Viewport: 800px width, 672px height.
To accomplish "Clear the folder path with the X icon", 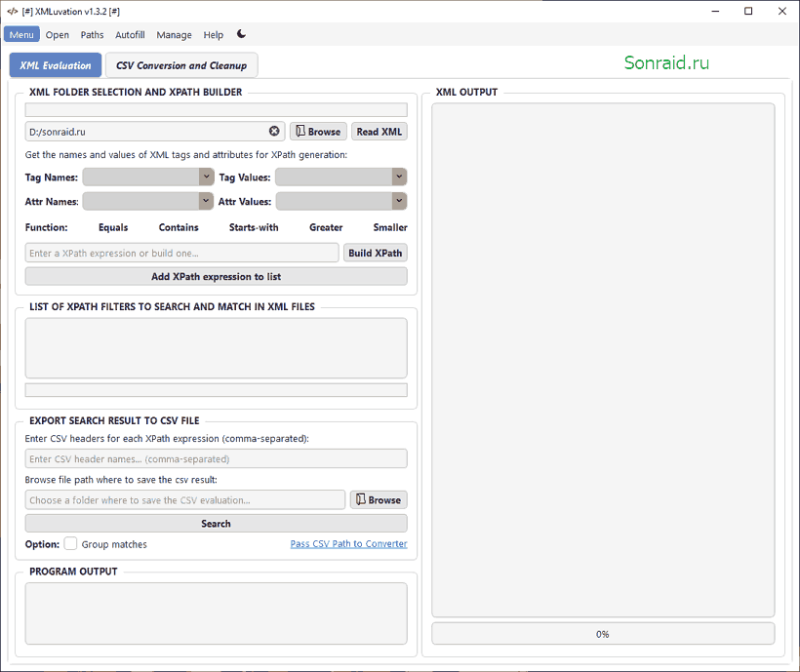I will (x=274, y=131).
